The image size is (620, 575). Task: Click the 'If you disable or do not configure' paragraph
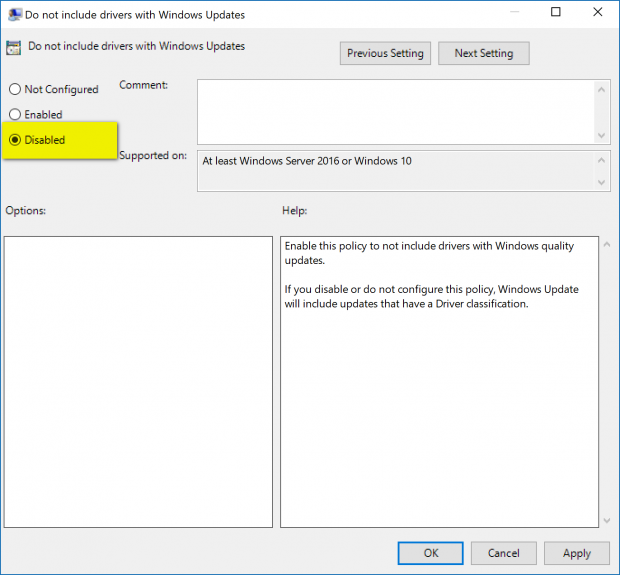431,297
